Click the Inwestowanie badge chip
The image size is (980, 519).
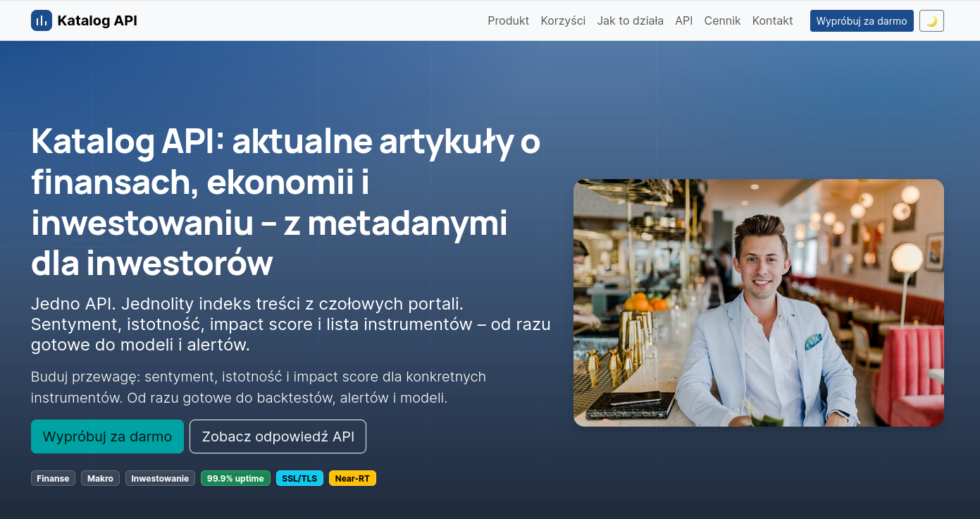160,478
